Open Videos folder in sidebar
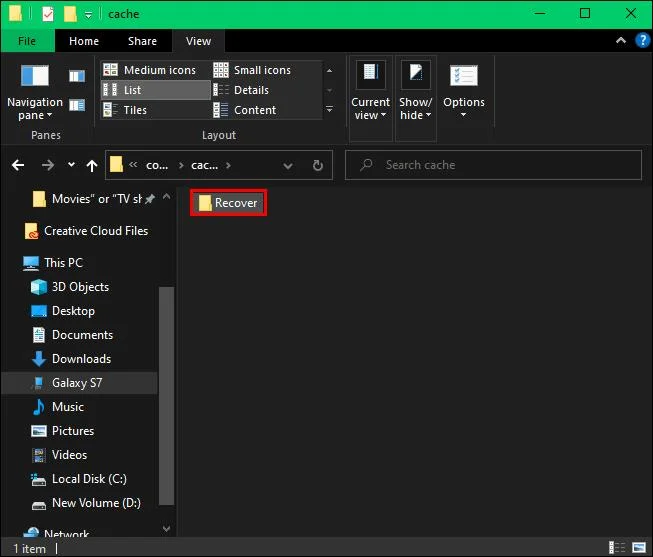Image resolution: width=653 pixels, height=557 pixels. click(x=60, y=455)
